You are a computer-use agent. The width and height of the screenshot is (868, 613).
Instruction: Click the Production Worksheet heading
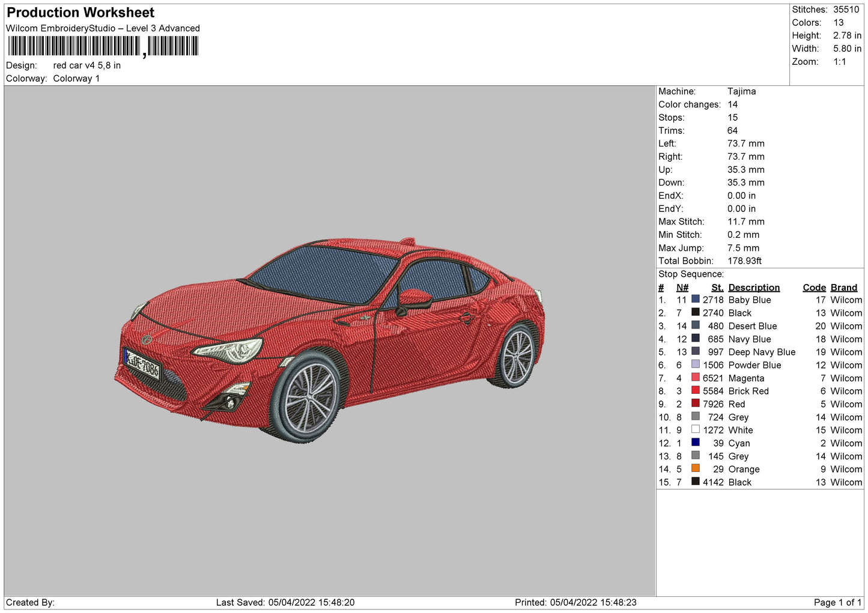coord(80,13)
